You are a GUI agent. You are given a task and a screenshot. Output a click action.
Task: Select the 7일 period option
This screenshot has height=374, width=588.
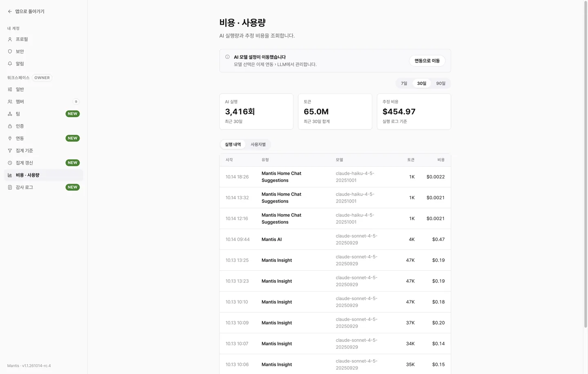click(404, 83)
